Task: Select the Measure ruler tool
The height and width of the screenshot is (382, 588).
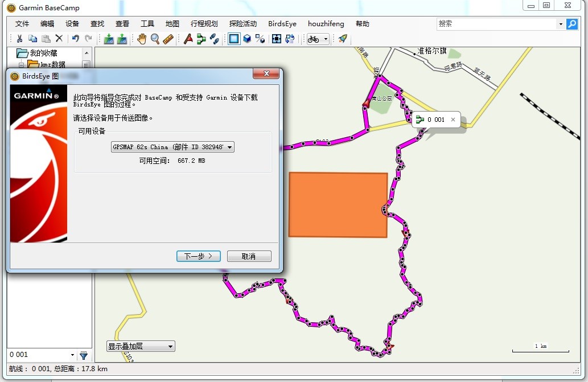Action: tap(168, 39)
